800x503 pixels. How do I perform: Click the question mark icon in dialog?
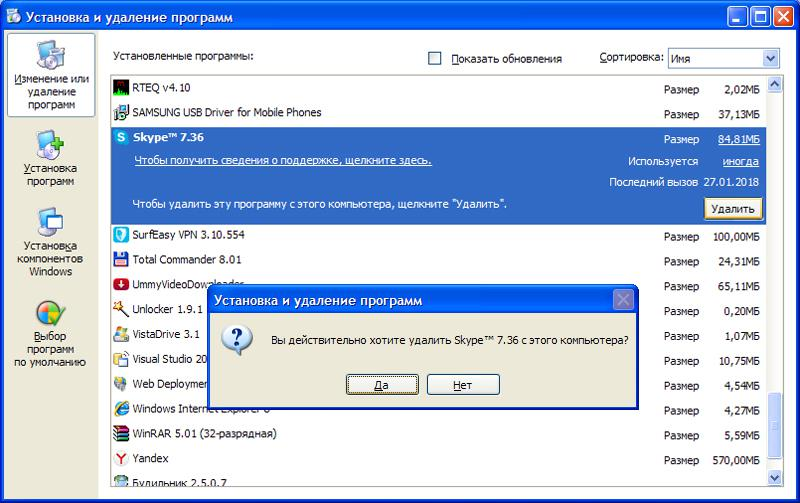click(x=237, y=340)
